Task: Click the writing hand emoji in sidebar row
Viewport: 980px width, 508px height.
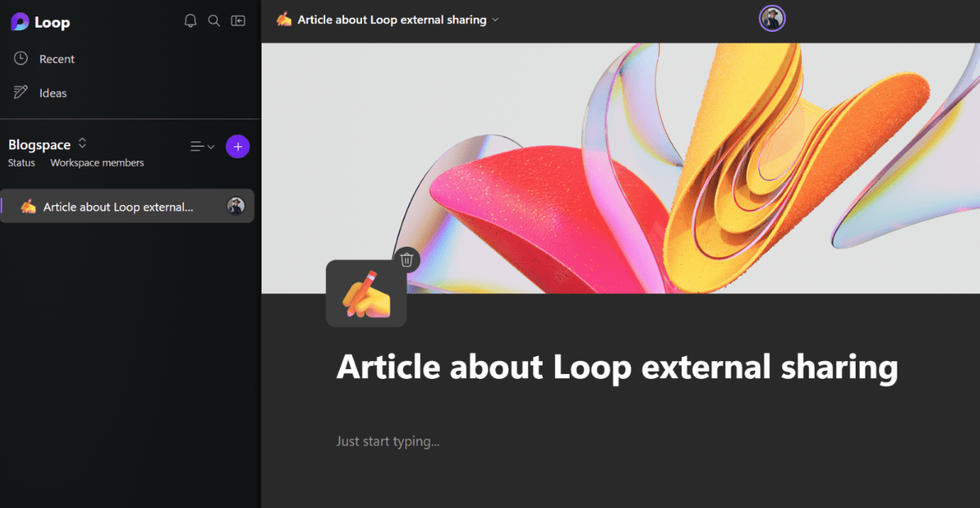Action: pos(28,206)
